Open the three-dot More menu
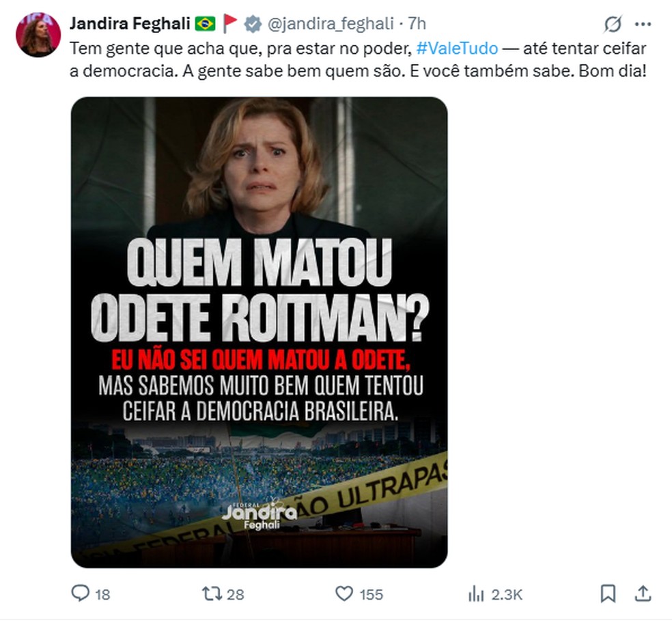Image resolution: width=672 pixels, height=629 pixels. click(x=643, y=25)
